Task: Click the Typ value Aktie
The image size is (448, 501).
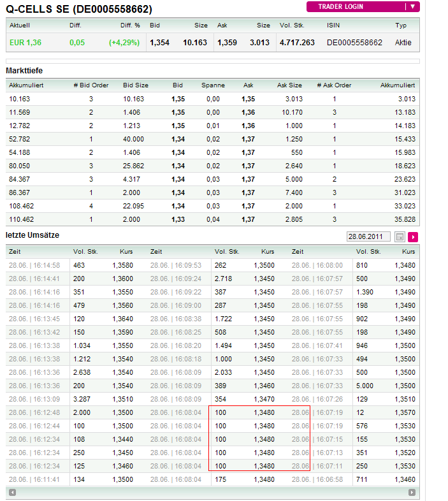Action: click(x=403, y=43)
